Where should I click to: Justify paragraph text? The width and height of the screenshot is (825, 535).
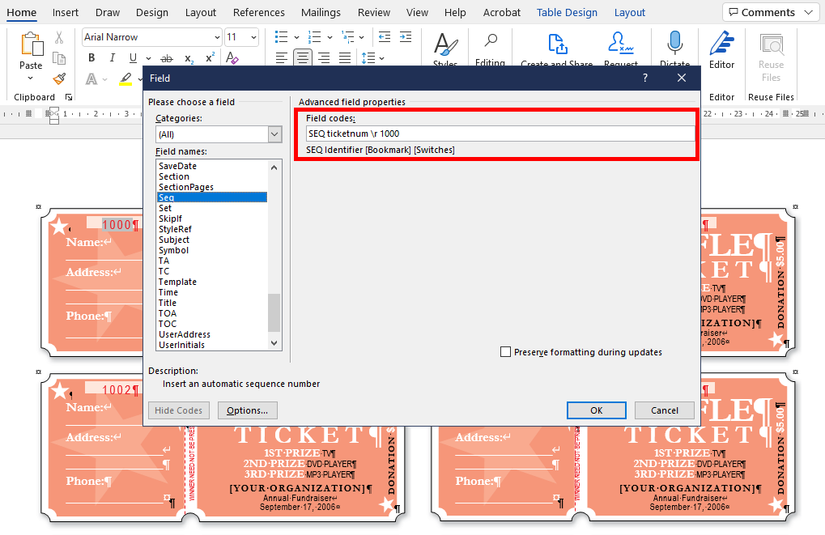click(x=345, y=58)
